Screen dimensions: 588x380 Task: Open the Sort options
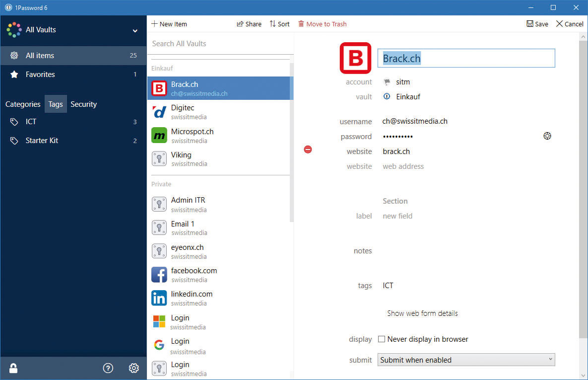[280, 24]
